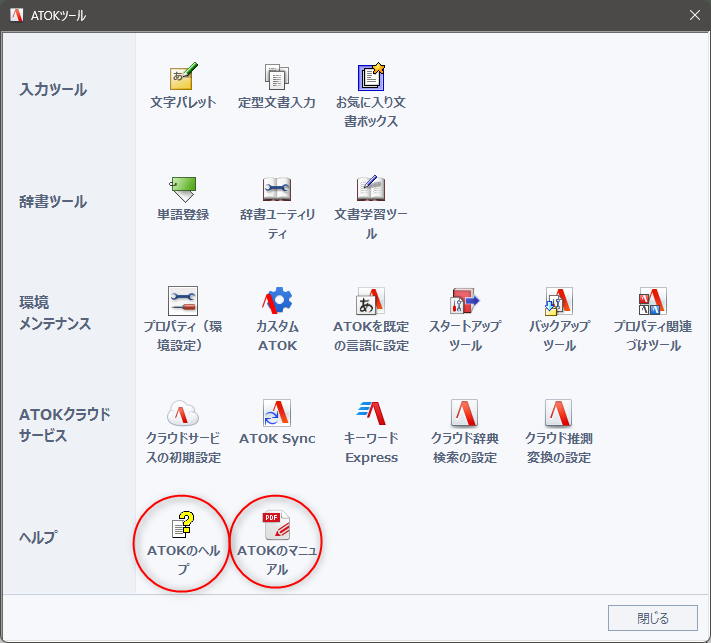Launch 定型文書入力 tool
The height and width of the screenshot is (643, 711).
pyautogui.click(x=277, y=86)
